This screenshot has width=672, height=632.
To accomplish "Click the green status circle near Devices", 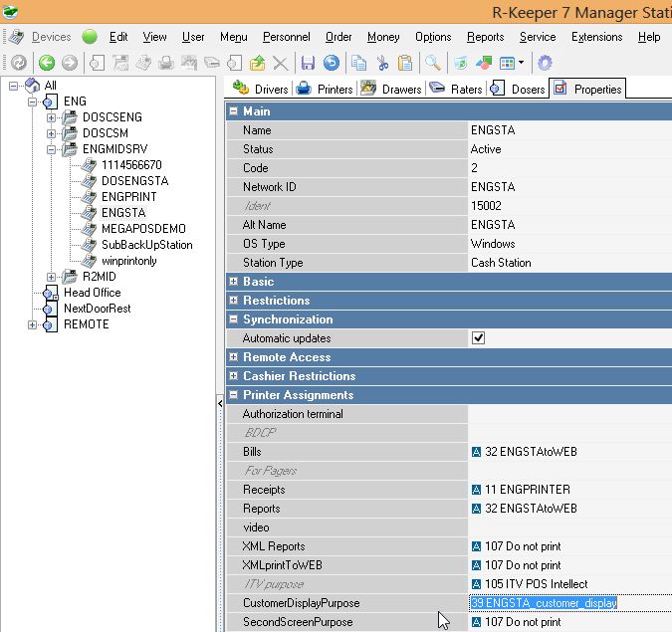I will point(90,37).
